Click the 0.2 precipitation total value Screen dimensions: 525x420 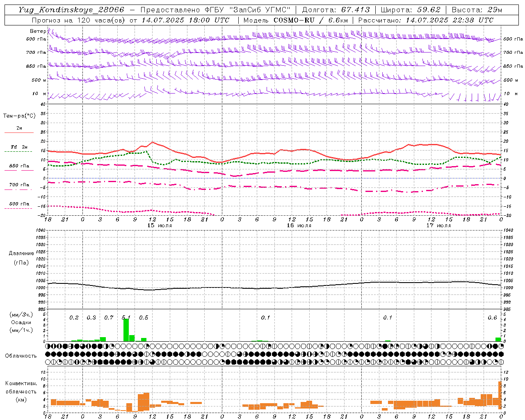74,317
